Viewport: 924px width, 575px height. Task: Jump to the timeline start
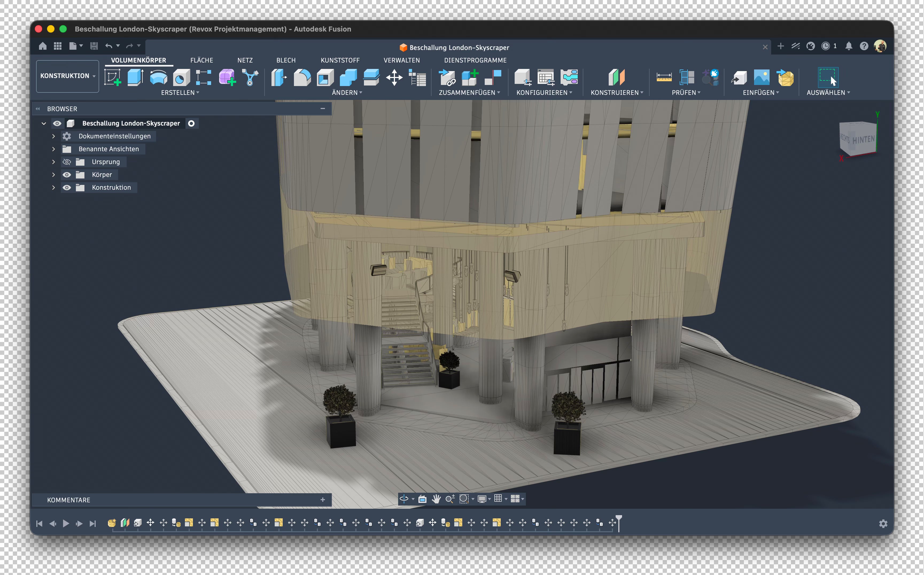click(x=39, y=524)
